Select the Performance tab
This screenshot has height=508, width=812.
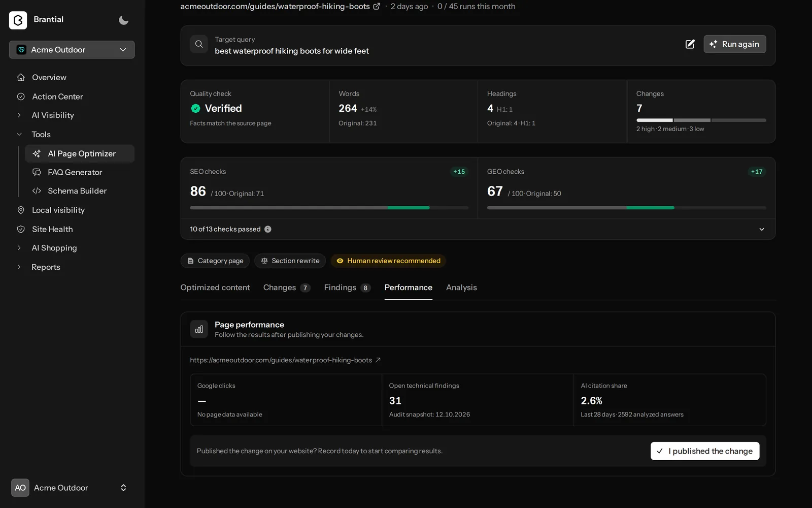[x=409, y=288]
